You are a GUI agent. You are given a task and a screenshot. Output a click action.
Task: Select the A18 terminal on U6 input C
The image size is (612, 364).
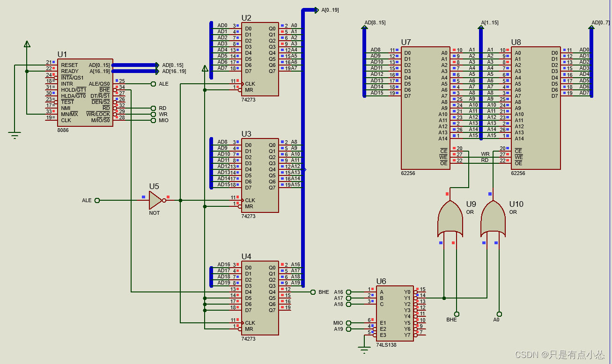click(348, 304)
